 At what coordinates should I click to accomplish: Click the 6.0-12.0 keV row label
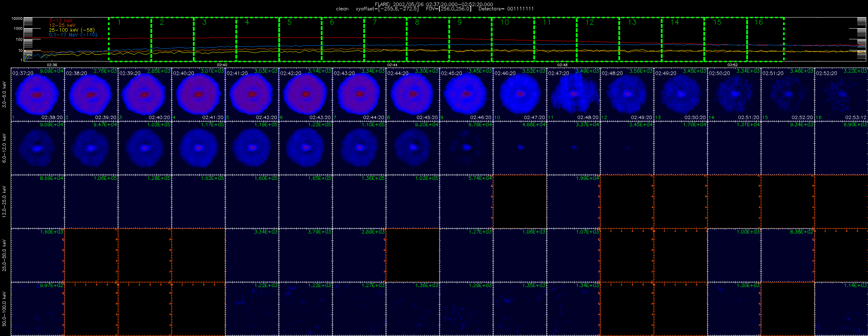click(4, 148)
